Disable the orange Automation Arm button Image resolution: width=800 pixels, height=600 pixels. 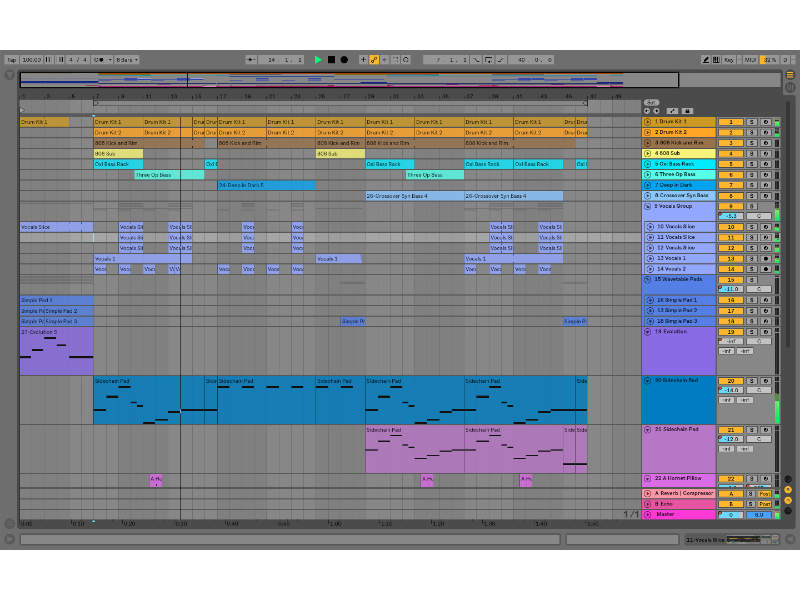[x=374, y=60]
